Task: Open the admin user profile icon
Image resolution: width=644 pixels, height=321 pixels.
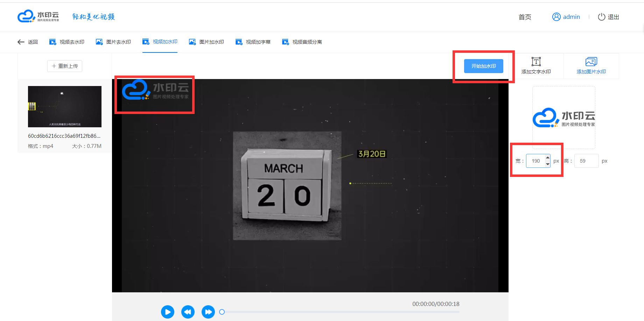Action: pos(556,17)
